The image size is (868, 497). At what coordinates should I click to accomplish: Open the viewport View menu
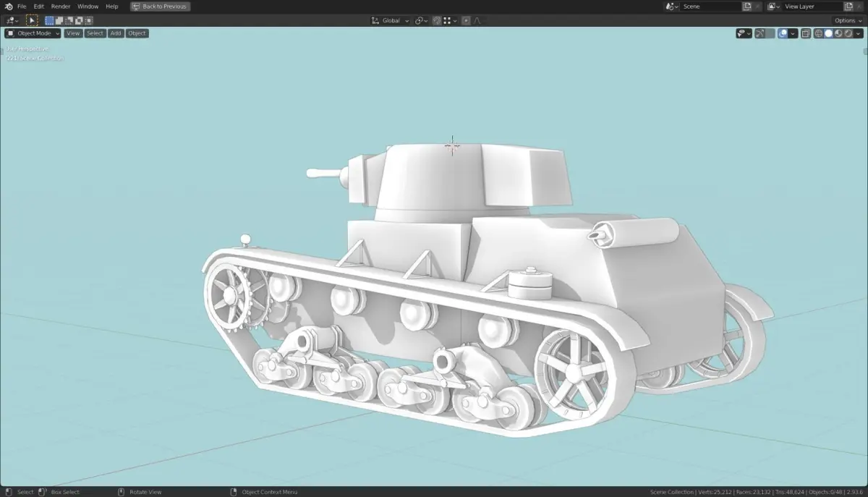point(73,33)
